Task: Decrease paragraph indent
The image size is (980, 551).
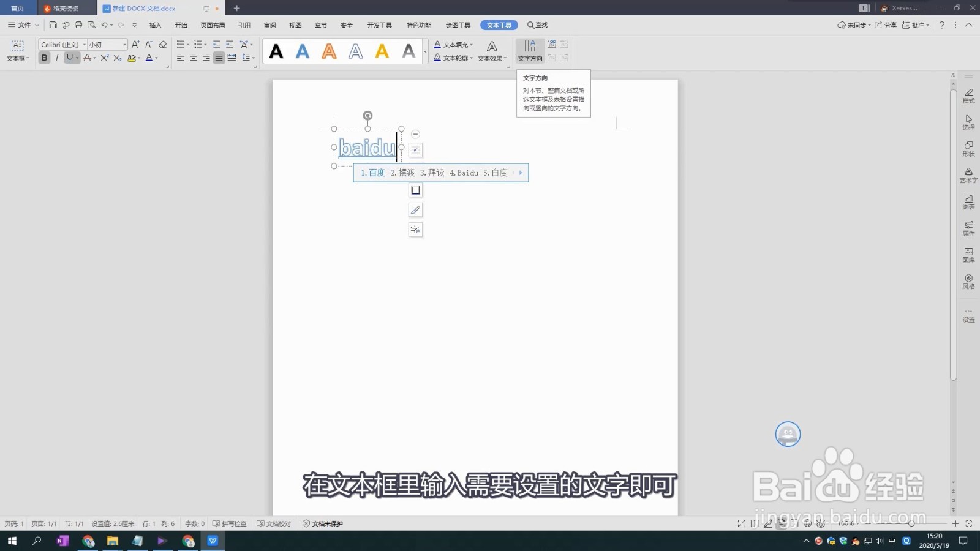Action: 217,44
